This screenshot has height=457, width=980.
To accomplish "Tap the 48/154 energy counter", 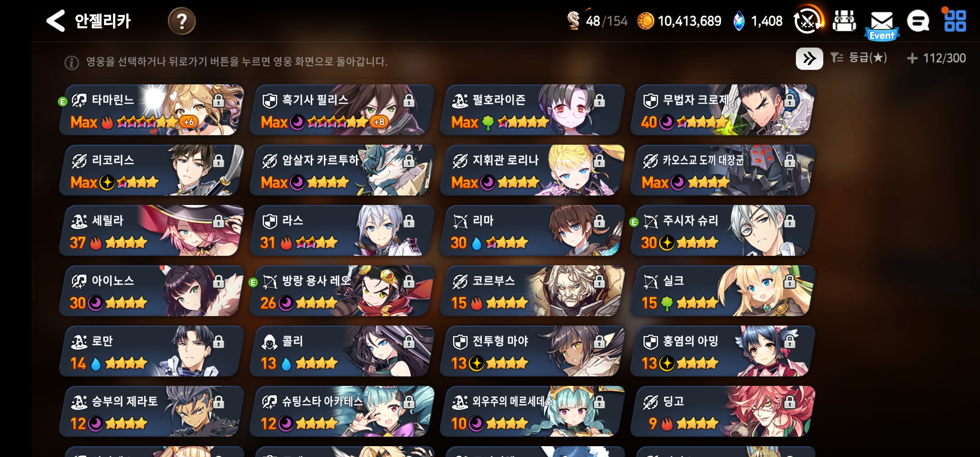I will pos(597,21).
